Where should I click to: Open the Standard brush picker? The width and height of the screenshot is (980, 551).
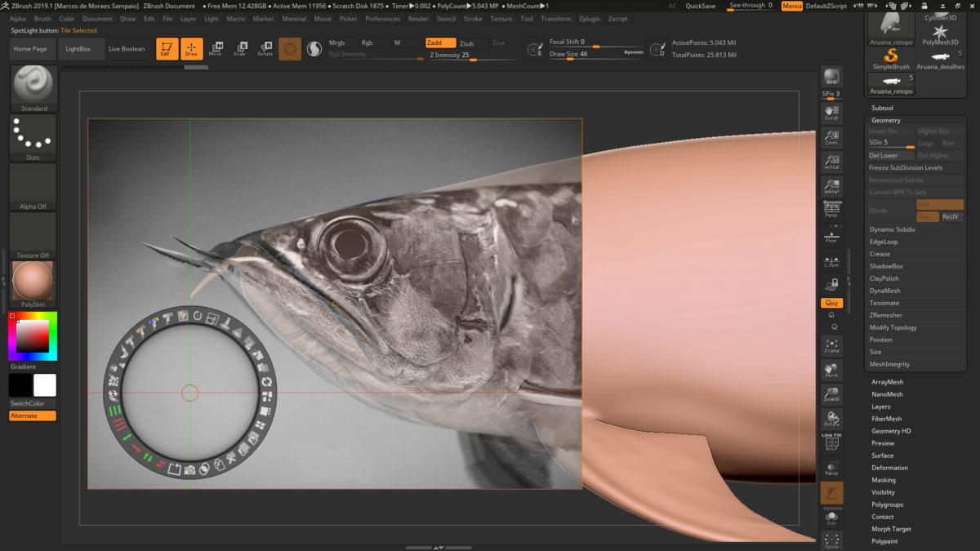pyautogui.click(x=33, y=88)
